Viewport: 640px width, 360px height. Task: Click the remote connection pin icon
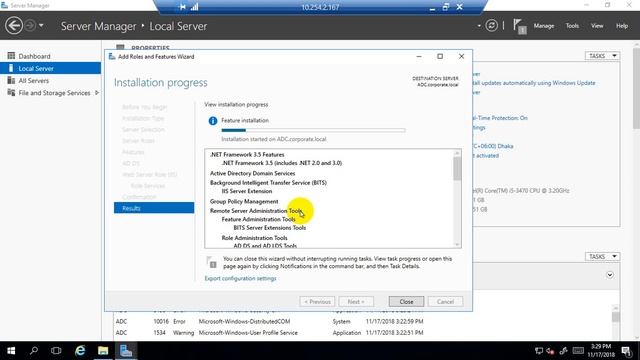tap(182, 7)
